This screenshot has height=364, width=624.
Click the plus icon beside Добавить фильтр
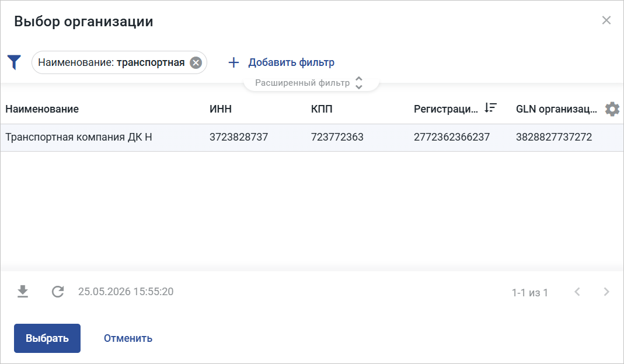[233, 62]
